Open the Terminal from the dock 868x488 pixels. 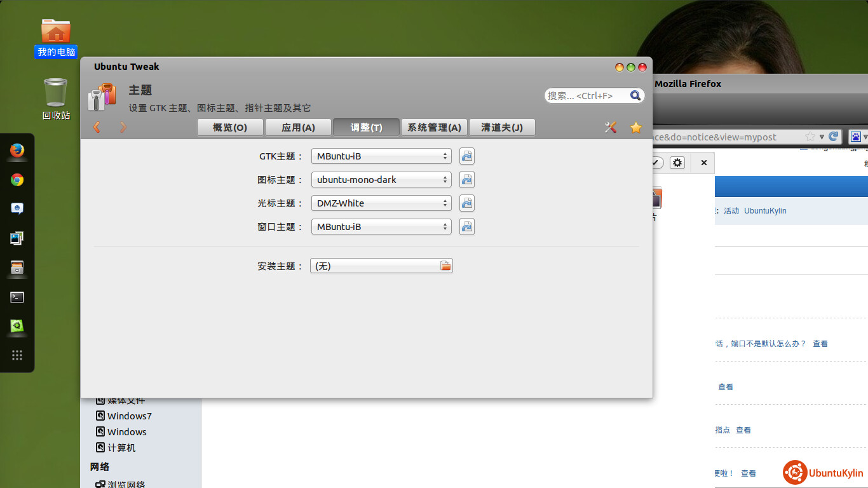pos(17,297)
